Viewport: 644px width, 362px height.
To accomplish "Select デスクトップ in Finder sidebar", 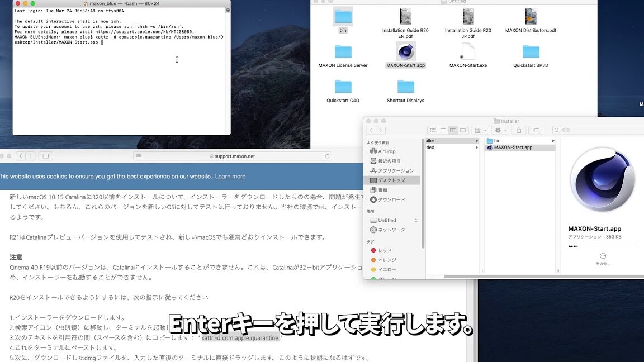I will pos(392,180).
